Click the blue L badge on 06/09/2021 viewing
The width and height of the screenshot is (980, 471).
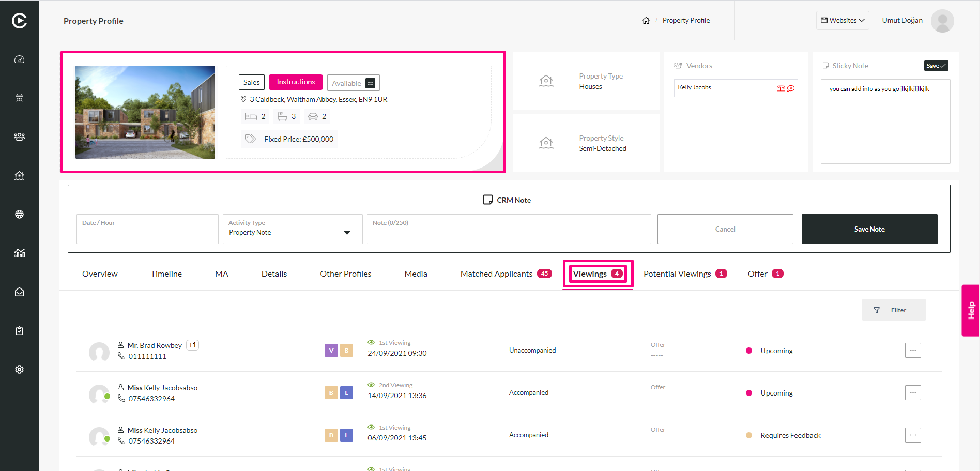click(x=346, y=435)
